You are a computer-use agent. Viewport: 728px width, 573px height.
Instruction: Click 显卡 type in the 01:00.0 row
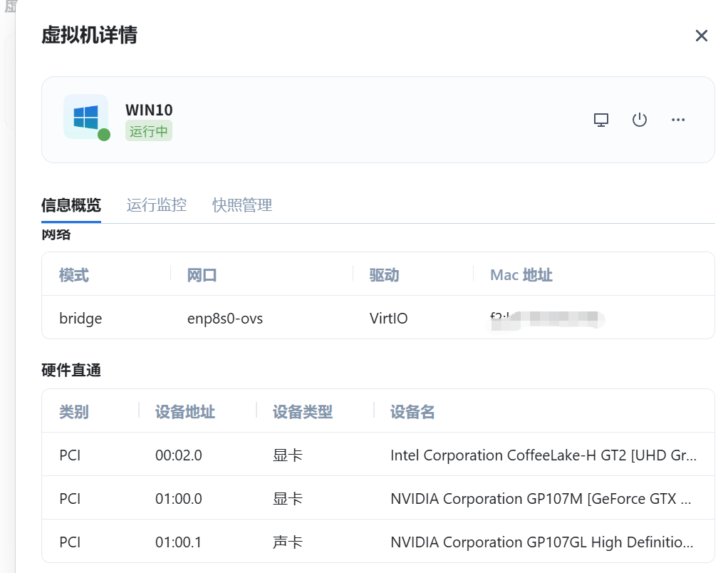pyautogui.click(x=287, y=499)
